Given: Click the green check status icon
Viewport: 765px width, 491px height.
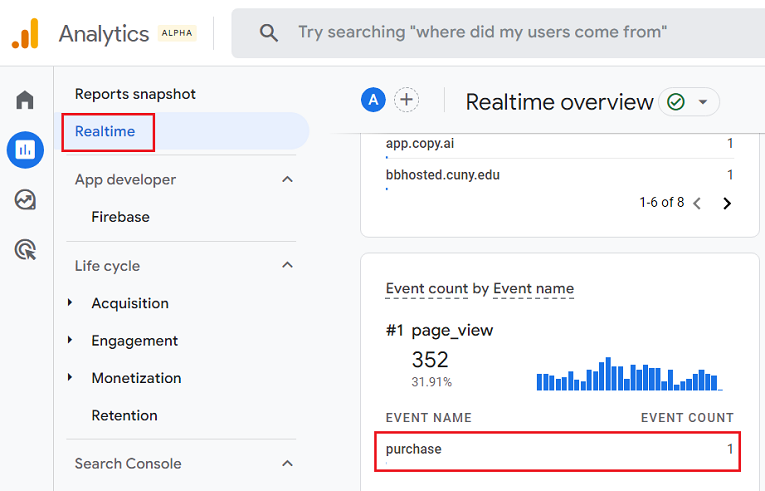Looking at the screenshot, I should pyautogui.click(x=676, y=102).
